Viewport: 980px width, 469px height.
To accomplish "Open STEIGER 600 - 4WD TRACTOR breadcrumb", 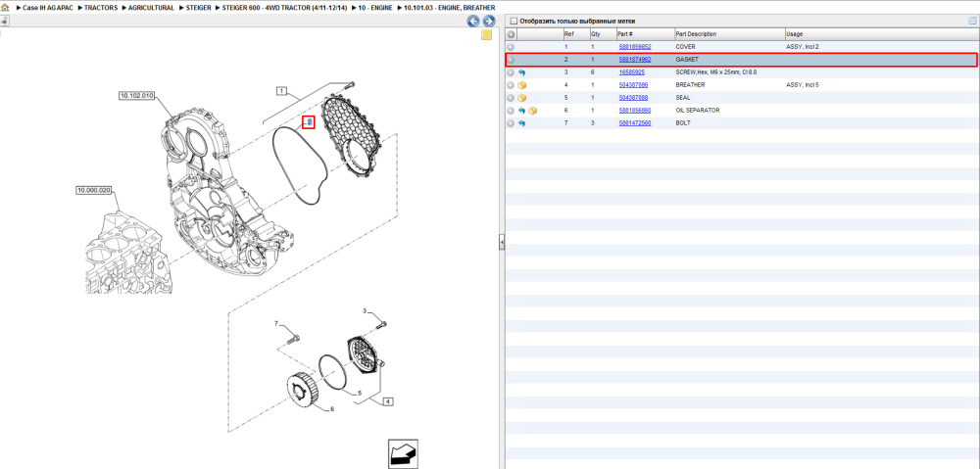I will pyautogui.click(x=284, y=8).
